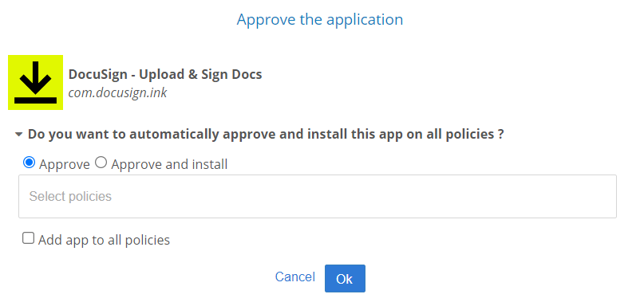Click the DocuSign yellow download-arrow app icon
Viewport: 644px width, 302px height.
click(x=35, y=82)
